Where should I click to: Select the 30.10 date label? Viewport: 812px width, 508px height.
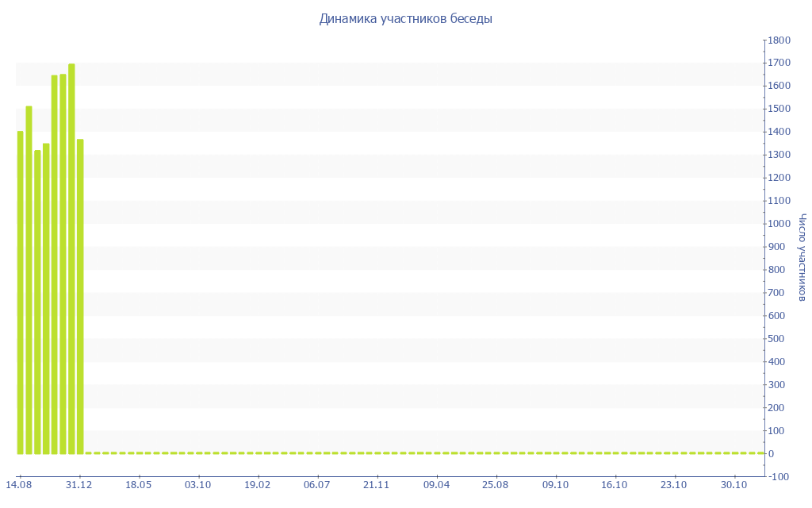(733, 485)
